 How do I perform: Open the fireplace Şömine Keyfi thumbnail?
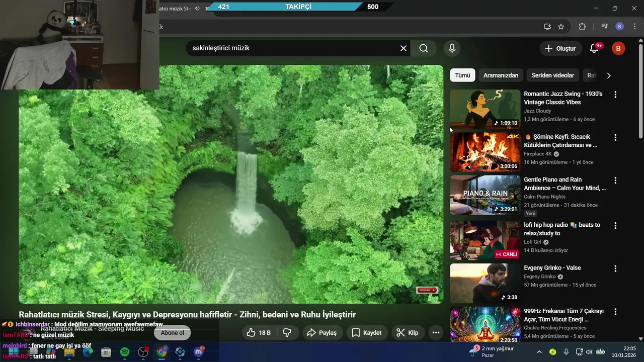[x=485, y=152]
